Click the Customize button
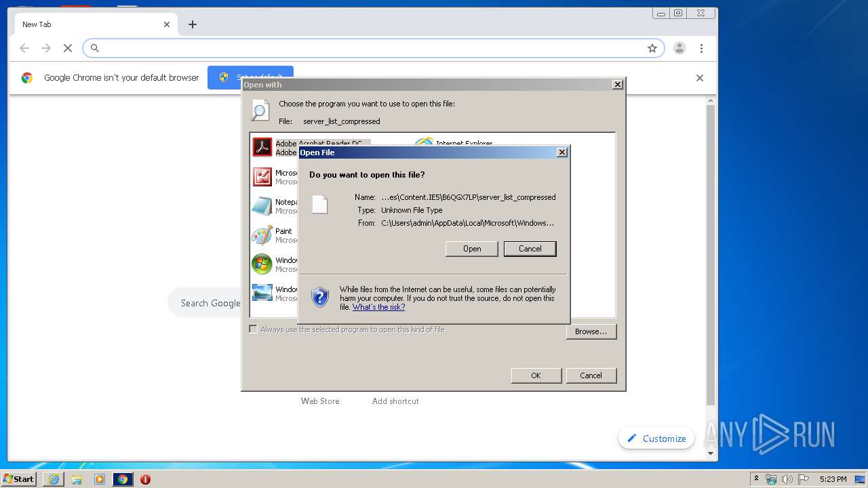 pyautogui.click(x=656, y=439)
